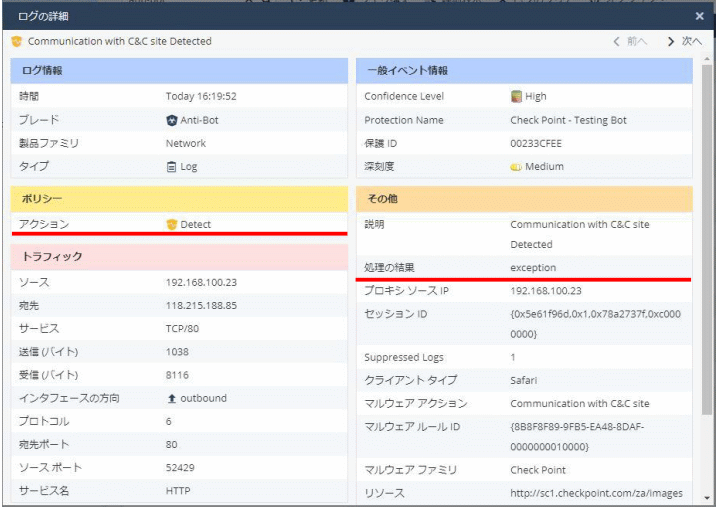Click the Anti-Bot blade icon

pyautogui.click(x=171, y=120)
